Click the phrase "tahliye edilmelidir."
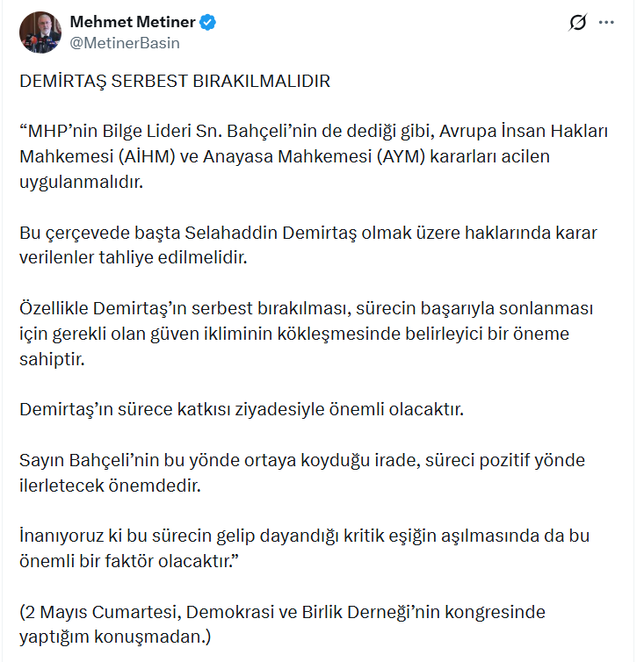The width and height of the screenshot is (644, 662). (173, 257)
